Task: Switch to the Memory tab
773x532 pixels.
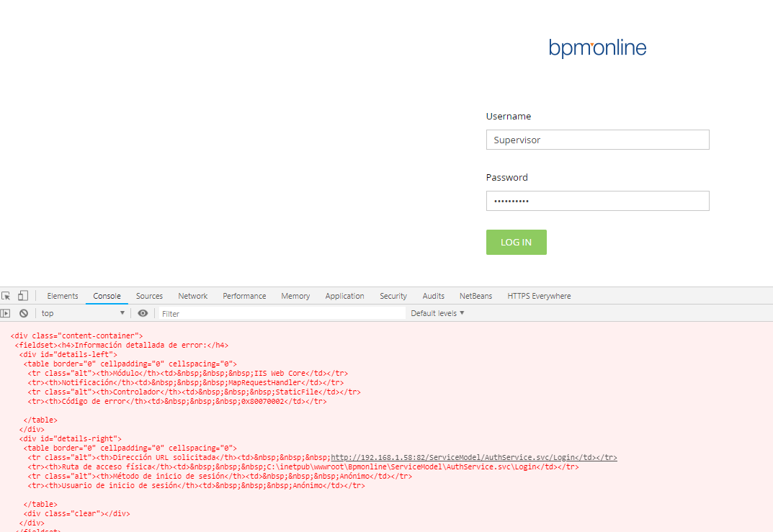Action: [x=295, y=296]
